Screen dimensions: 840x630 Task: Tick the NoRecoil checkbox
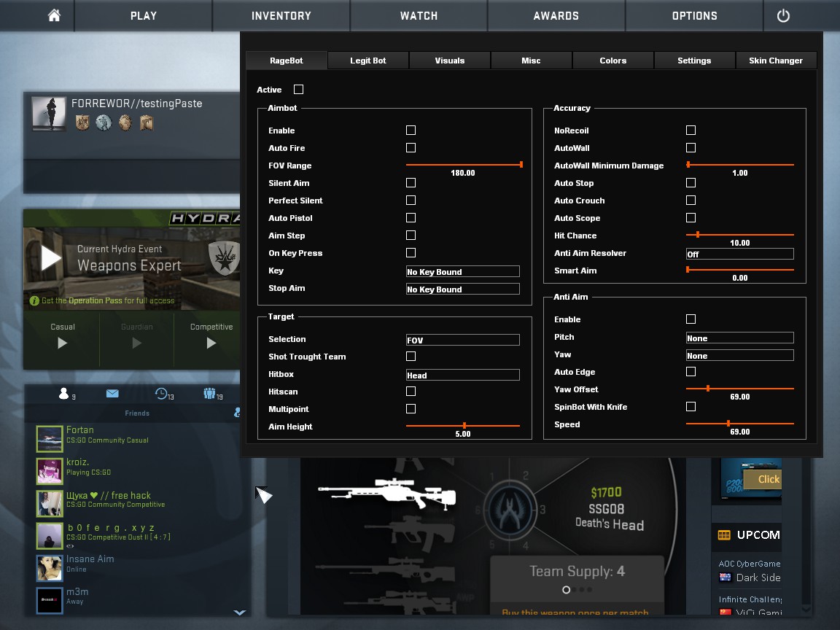click(691, 131)
